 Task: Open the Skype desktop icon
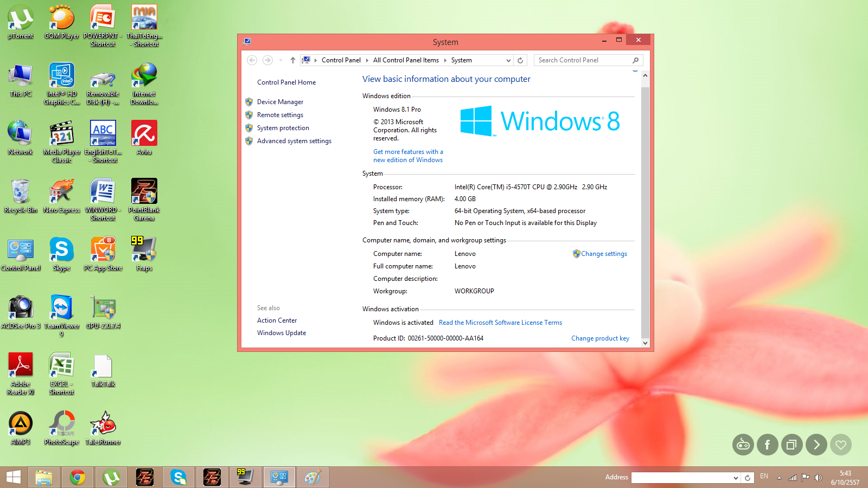[x=62, y=254]
